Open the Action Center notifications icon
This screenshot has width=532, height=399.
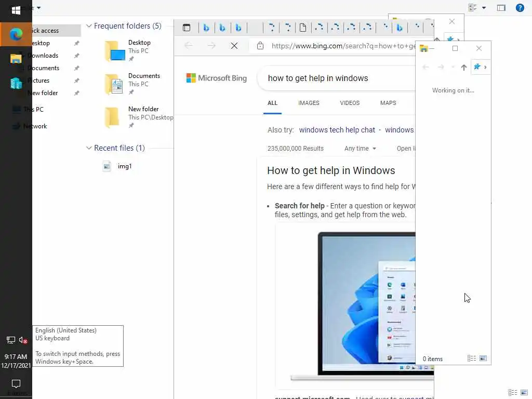(16, 384)
